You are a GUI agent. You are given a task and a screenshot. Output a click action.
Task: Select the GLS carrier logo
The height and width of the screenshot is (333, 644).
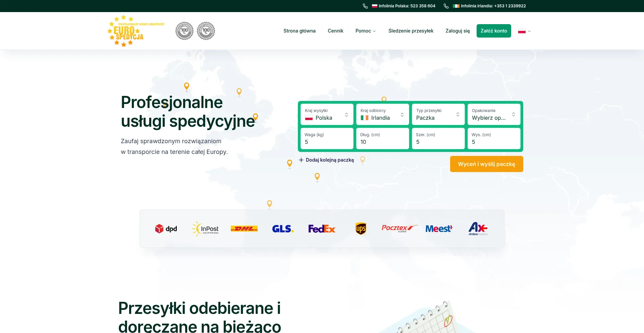283,229
